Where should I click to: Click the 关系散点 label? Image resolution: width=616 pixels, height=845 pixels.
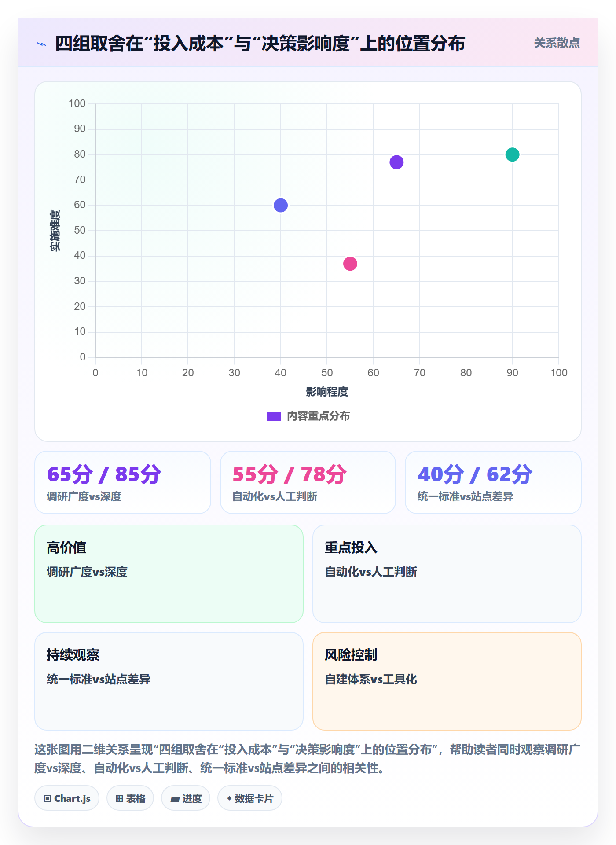click(x=557, y=43)
